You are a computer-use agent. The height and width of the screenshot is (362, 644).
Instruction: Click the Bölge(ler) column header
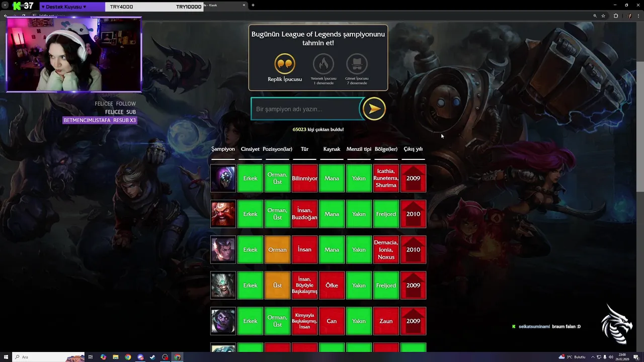click(386, 149)
